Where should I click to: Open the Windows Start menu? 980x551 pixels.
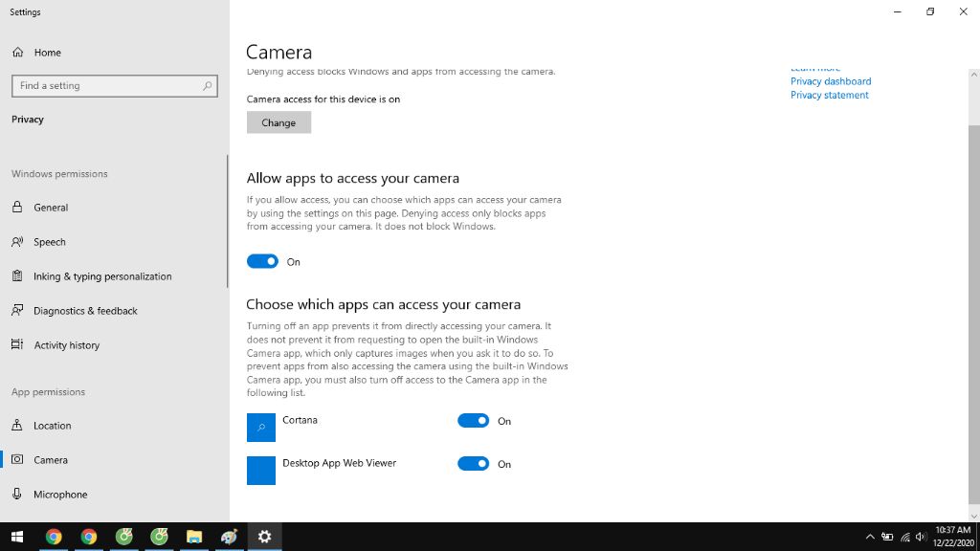coord(17,537)
